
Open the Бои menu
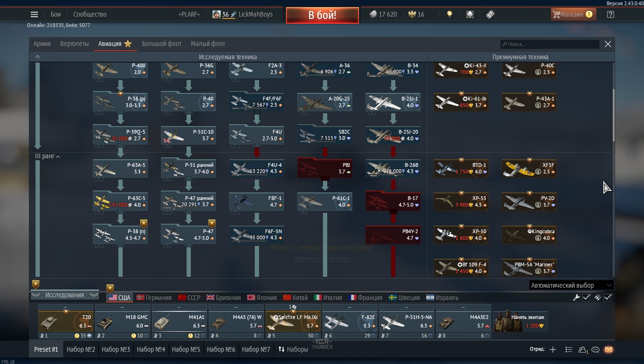pyautogui.click(x=55, y=14)
